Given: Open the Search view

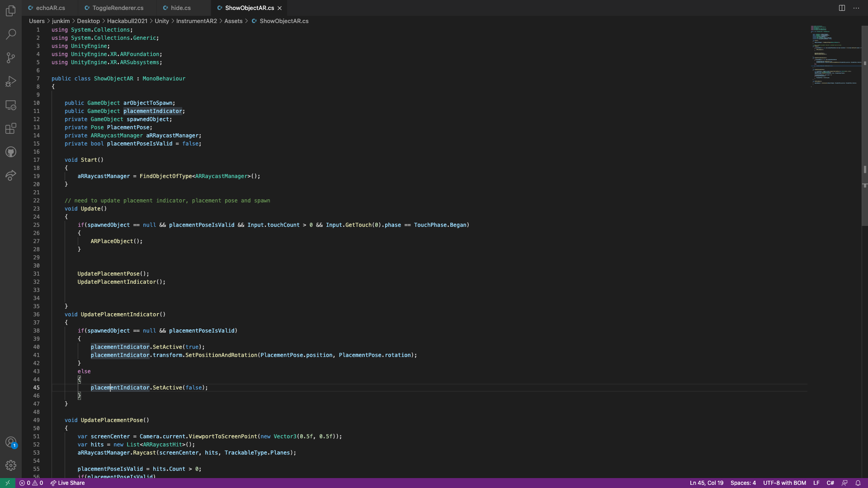Looking at the screenshot, I should pyautogui.click(x=11, y=34).
